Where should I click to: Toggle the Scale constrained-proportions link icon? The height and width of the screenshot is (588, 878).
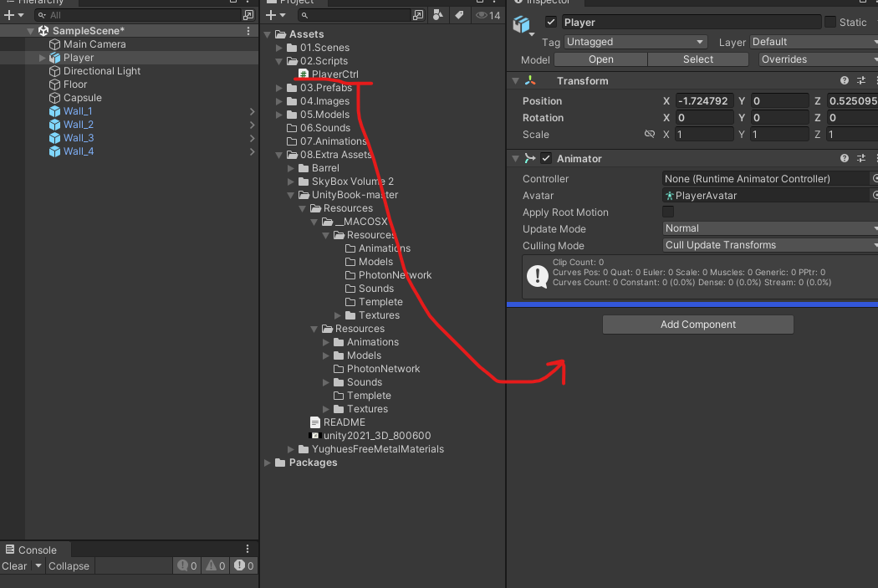[650, 134]
